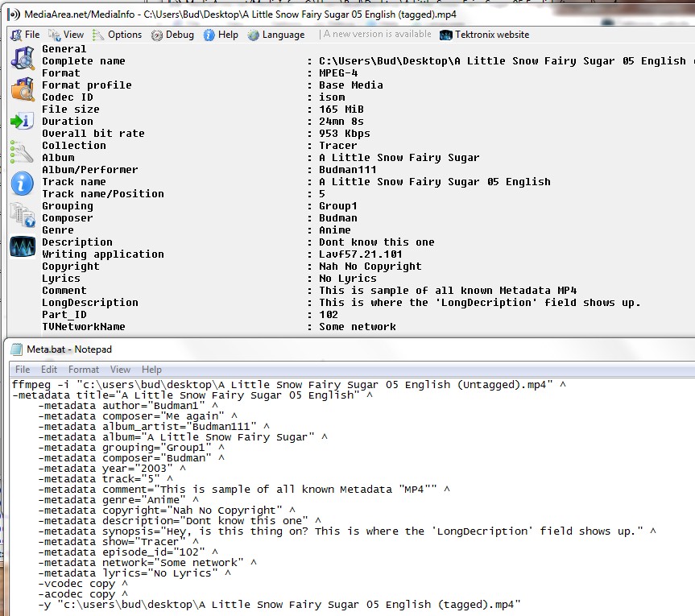Click the 'General' section header in MediaInfo
The width and height of the screenshot is (695, 616).
point(64,49)
